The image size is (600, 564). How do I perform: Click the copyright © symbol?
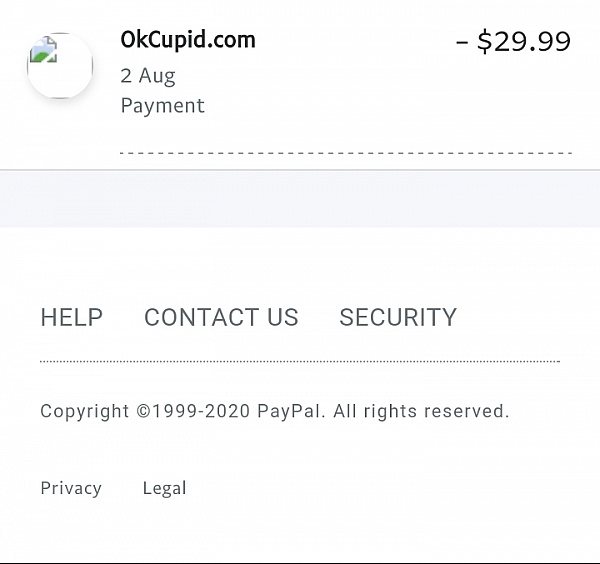tap(144, 411)
